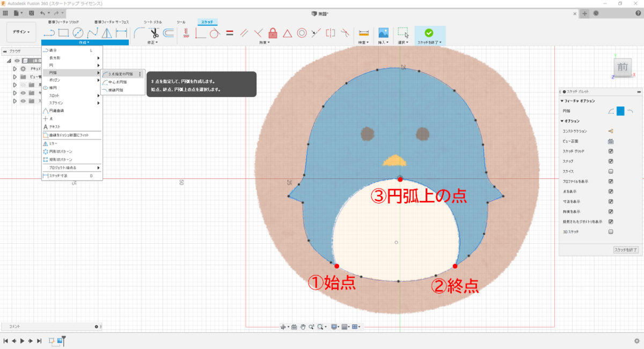644x349 pixels.
Task: Switch to the Tools (ツール) tab
Action: (181, 22)
